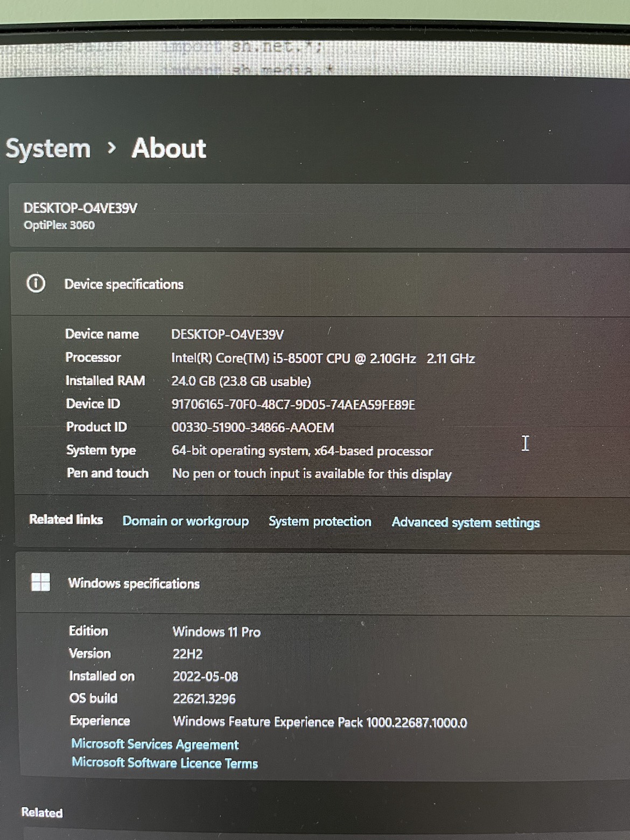Click the Version value 22H2

click(187, 654)
